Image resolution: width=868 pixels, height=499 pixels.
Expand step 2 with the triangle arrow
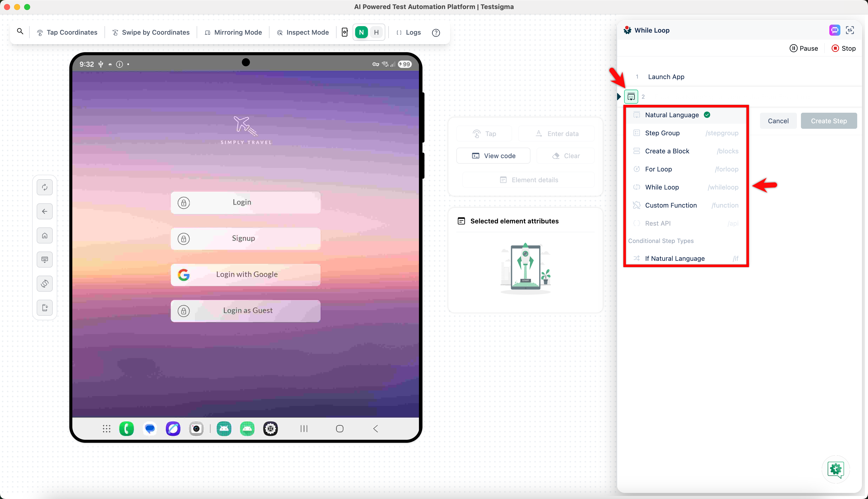click(x=619, y=97)
